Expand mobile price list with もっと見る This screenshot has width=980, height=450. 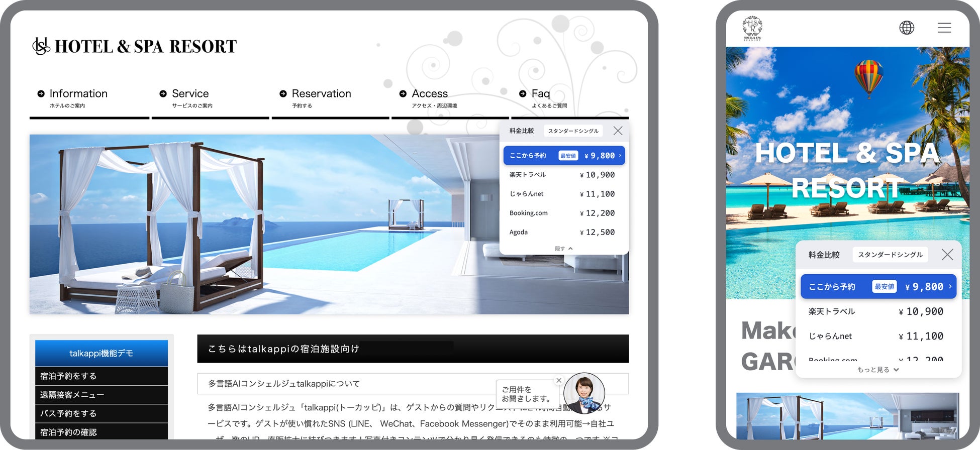tap(878, 370)
